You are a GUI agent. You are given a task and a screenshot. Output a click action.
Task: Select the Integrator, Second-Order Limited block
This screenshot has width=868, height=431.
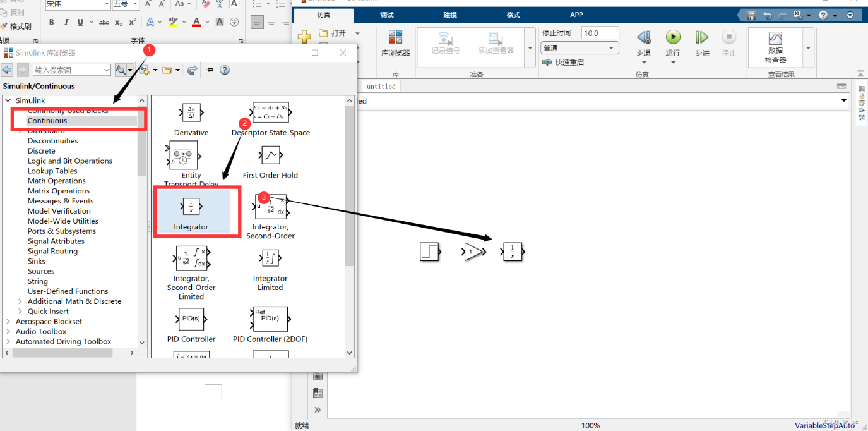[x=191, y=273]
